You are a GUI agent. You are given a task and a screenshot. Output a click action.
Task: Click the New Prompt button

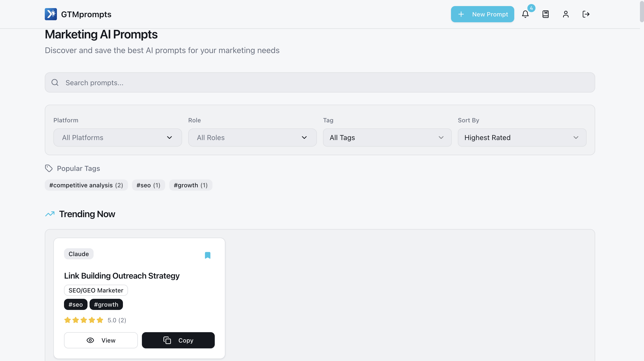pos(482,14)
